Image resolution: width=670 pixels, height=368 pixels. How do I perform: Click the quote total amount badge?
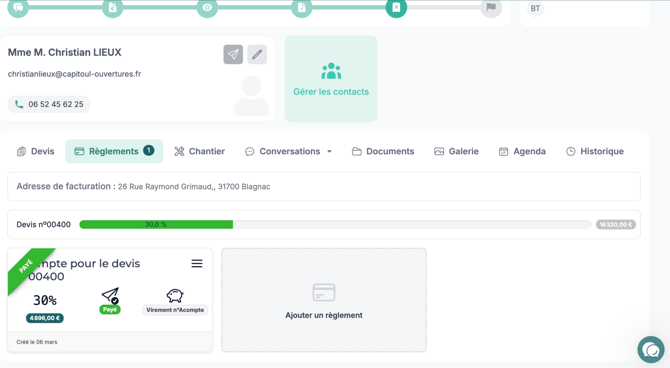tap(616, 224)
